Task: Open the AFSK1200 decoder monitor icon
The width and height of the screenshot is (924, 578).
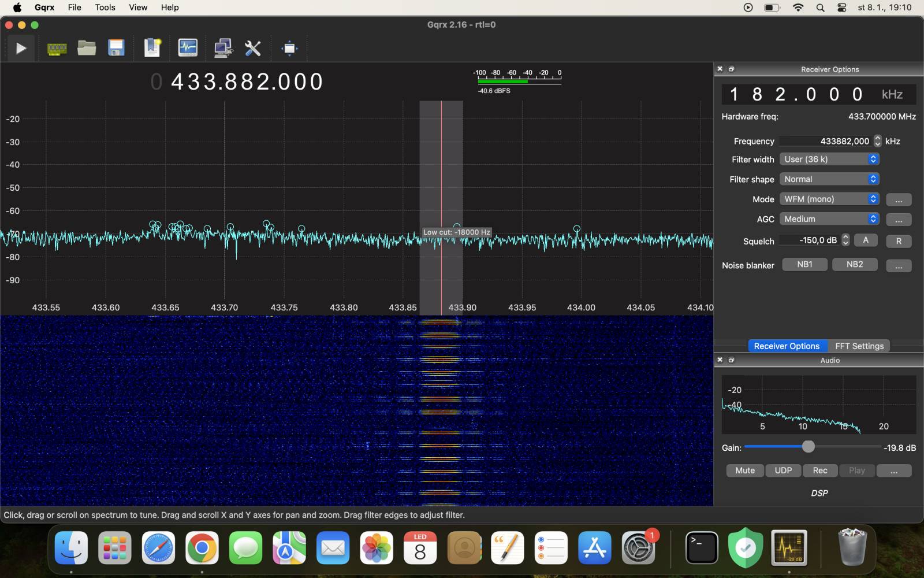Action: pyautogui.click(x=188, y=48)
